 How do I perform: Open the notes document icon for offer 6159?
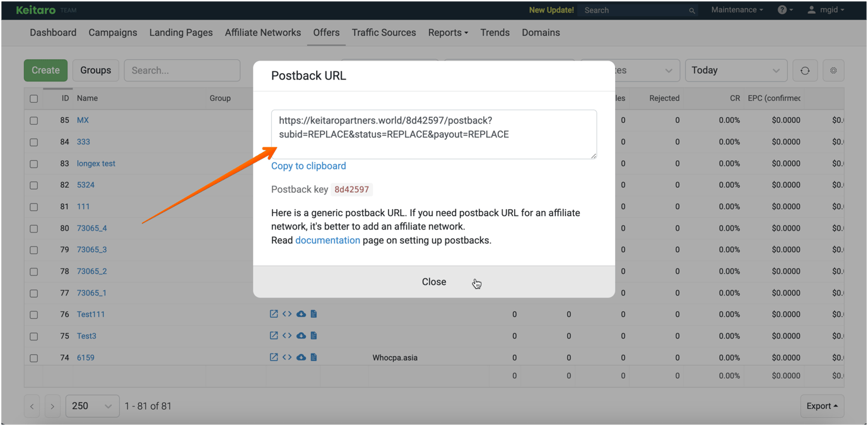click(x=314, y=357)
